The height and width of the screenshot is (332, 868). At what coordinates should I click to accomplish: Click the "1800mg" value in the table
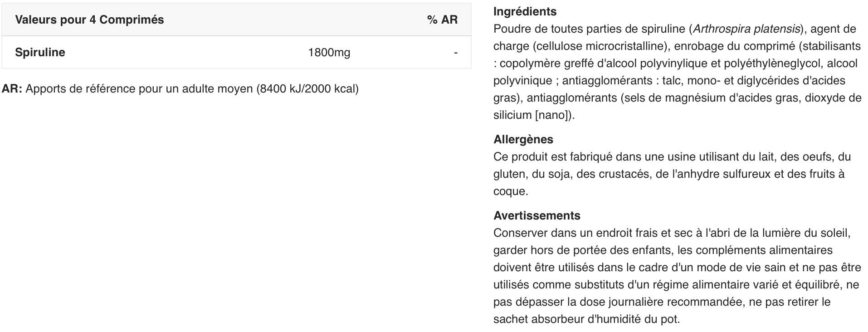pos(329,53)
